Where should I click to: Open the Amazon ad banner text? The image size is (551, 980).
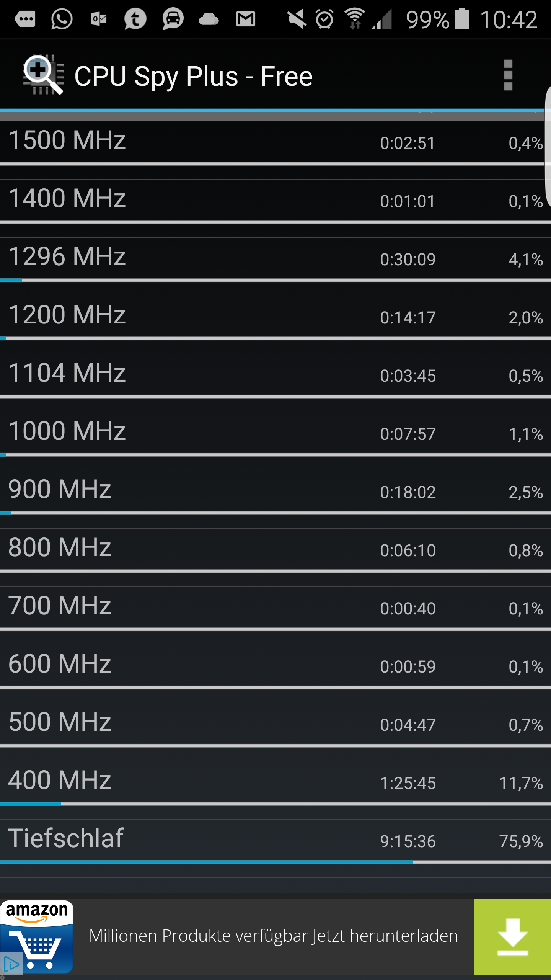tap(273, 936)
